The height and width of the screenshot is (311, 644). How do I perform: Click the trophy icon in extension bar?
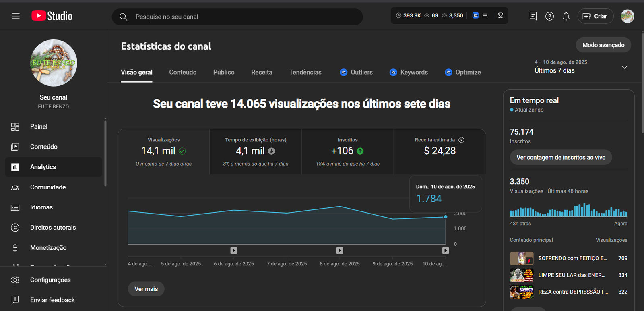coord(500,15)
